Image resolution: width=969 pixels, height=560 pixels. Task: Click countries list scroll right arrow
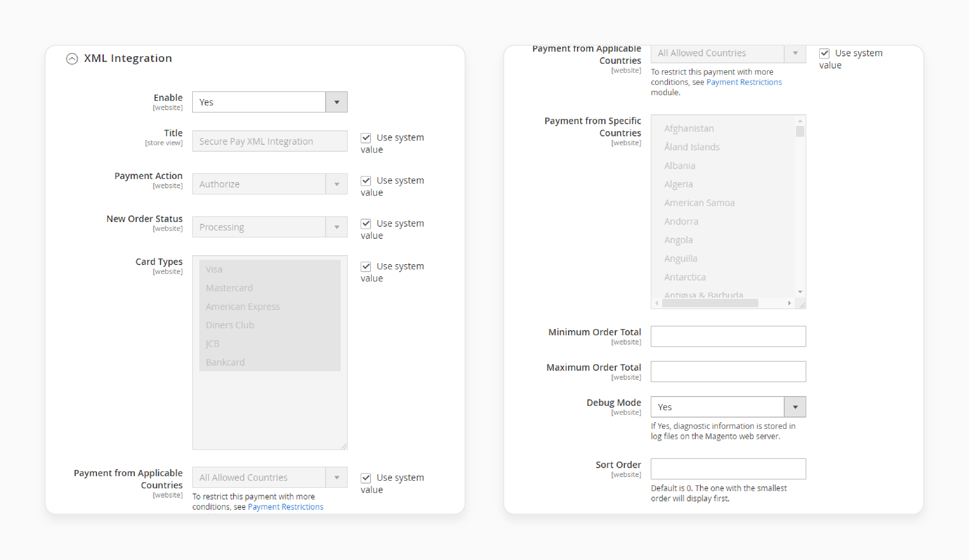point(789,303)
